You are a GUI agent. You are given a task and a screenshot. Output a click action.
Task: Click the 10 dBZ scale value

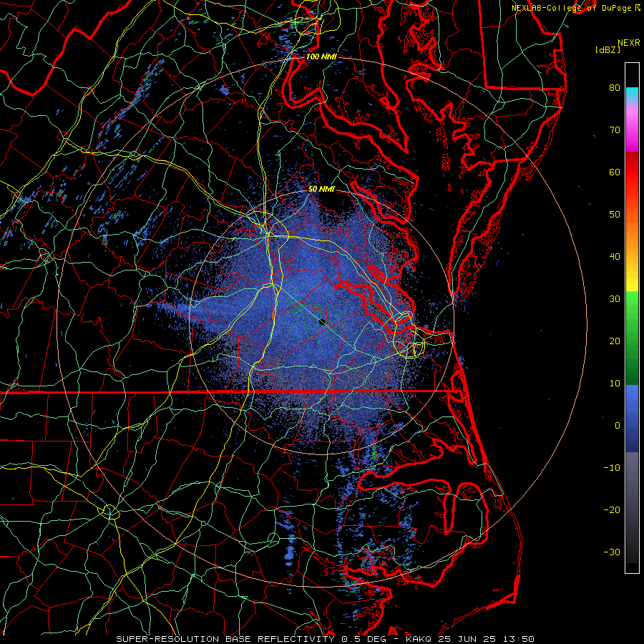(615, 384)
